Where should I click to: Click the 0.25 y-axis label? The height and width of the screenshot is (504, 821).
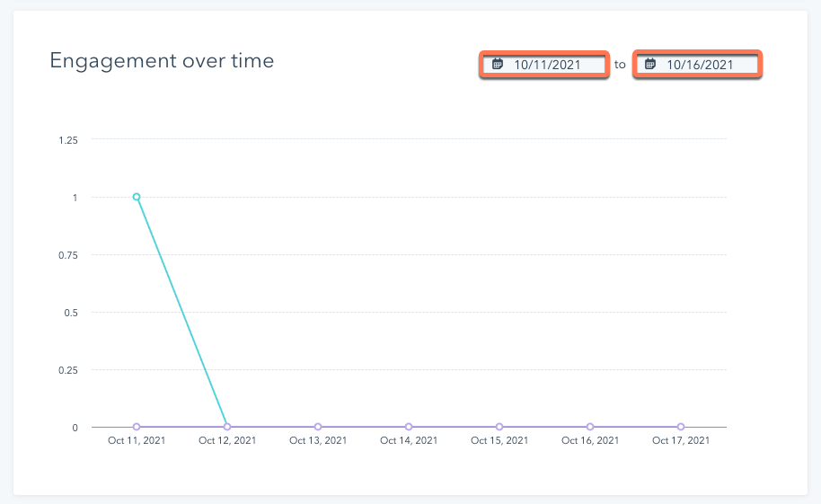coord(68,370)
